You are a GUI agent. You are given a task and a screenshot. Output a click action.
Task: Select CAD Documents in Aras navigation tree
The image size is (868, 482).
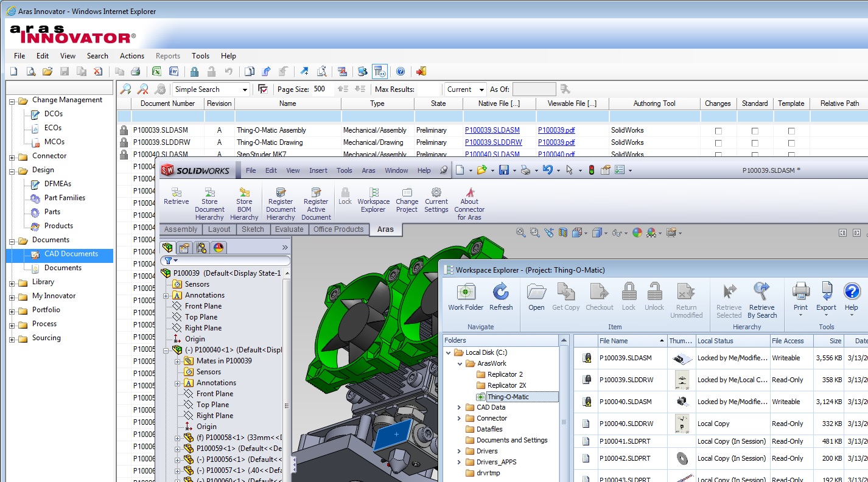pos(71,254)
